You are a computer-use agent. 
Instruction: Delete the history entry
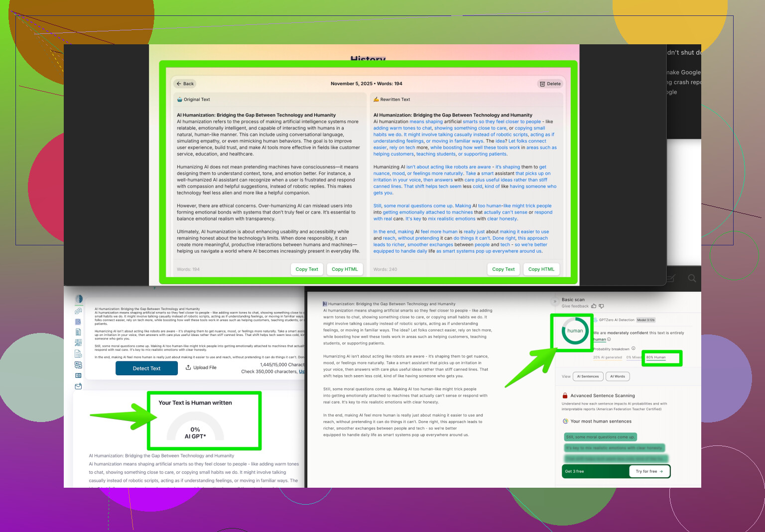(x=550, y=84)
